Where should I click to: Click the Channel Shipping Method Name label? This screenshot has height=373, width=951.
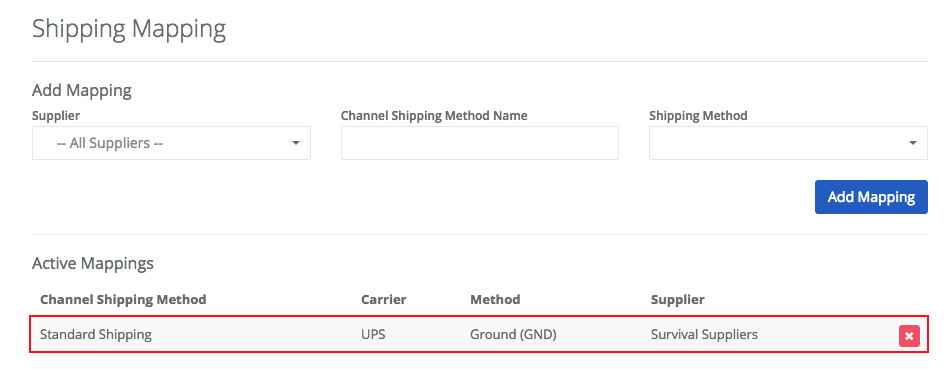pyautogui.click(x=434, y=115)
